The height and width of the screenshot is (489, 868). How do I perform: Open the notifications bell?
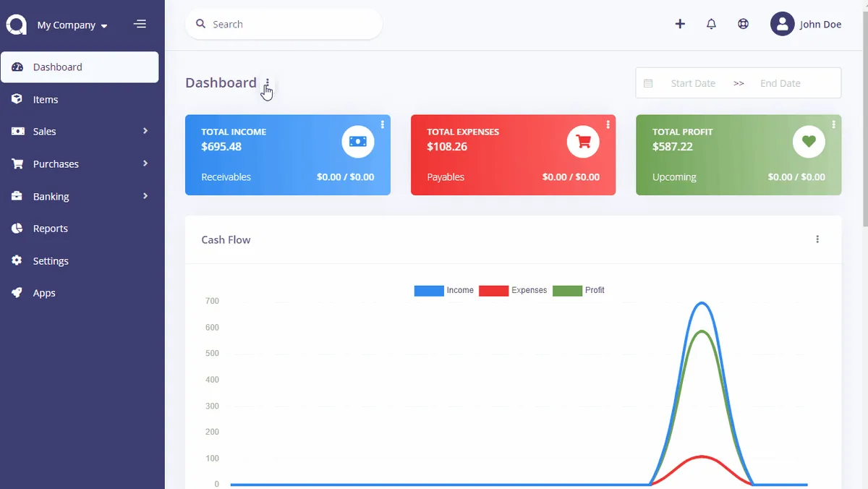[x=711, y=24]
